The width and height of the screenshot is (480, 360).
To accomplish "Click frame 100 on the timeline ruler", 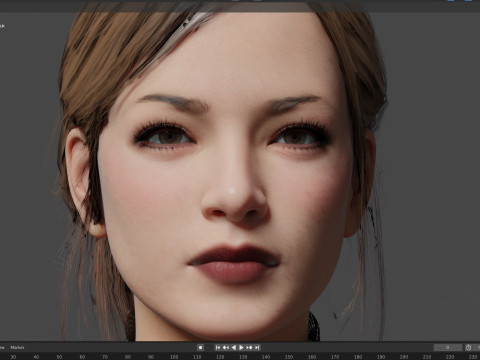I will (x=174, y=357).
